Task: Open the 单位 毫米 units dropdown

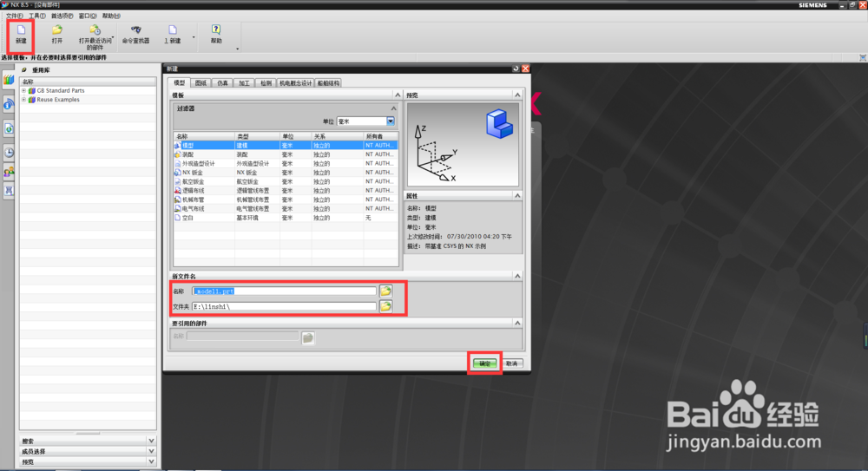Action: (x=391, y=121)
